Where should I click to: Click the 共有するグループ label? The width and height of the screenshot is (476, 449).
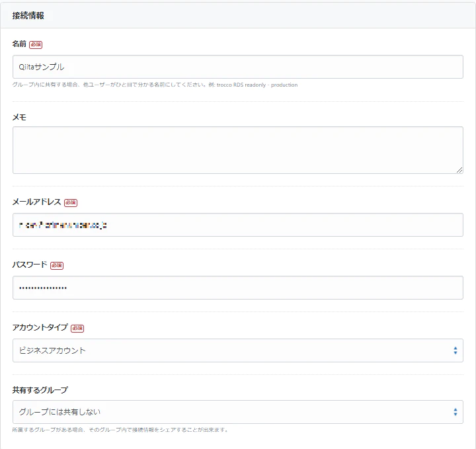(40, 390)
